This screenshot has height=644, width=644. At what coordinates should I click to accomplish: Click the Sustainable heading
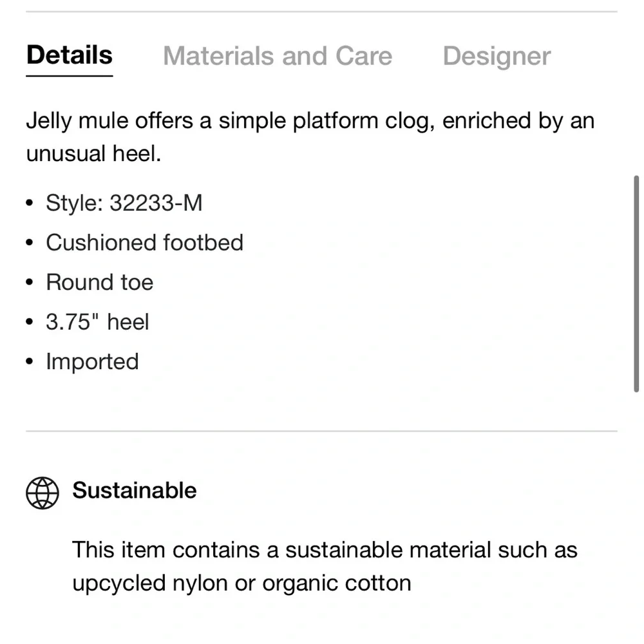click(x=135, y=490)
